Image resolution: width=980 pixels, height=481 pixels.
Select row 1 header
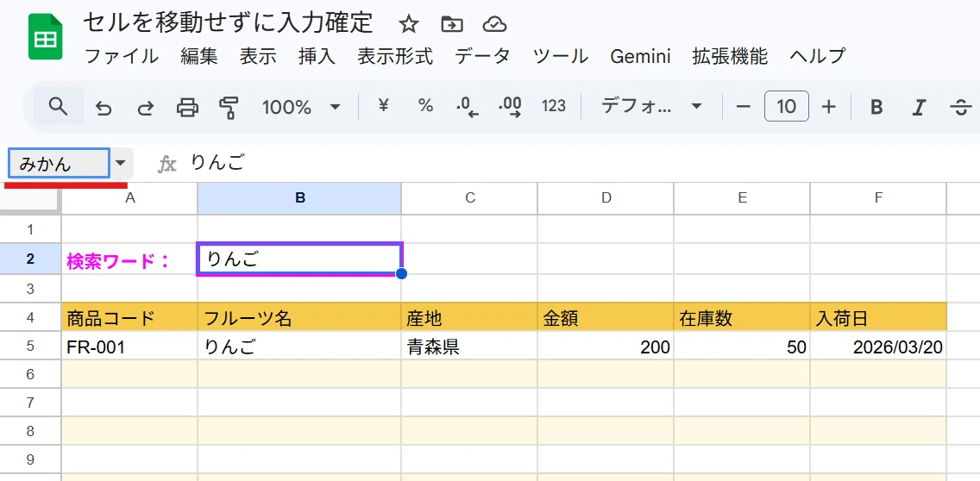click(x=30, y=229)
